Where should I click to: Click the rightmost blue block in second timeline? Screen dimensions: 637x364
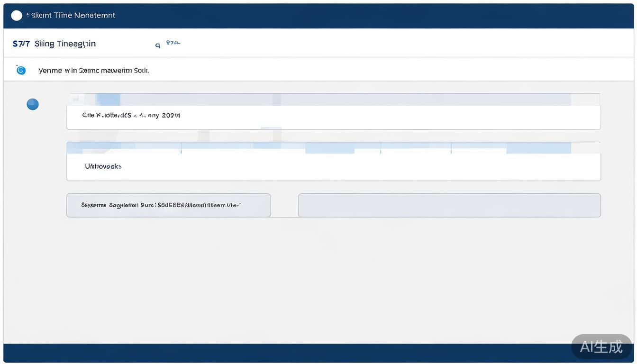(x=538, y=148)
